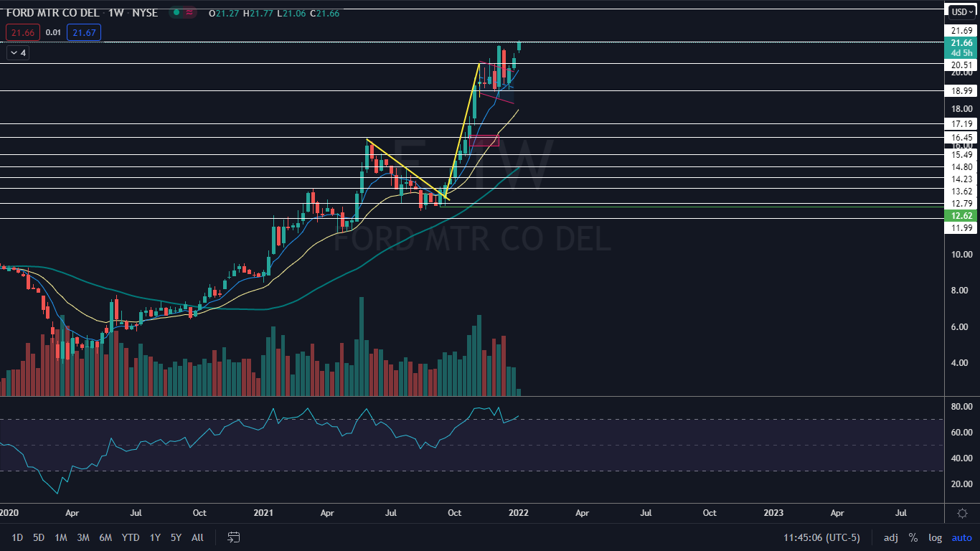Open the USD currency dropdown
The width and height of the screenshot is (980, 551).
pyautogui.click(x=962, y=11)
